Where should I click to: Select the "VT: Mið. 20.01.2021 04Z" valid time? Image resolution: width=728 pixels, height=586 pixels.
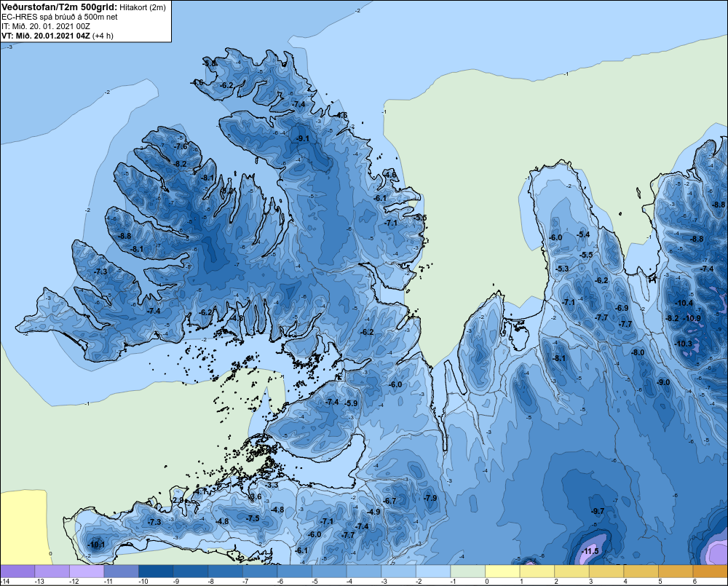click(45, 35)
